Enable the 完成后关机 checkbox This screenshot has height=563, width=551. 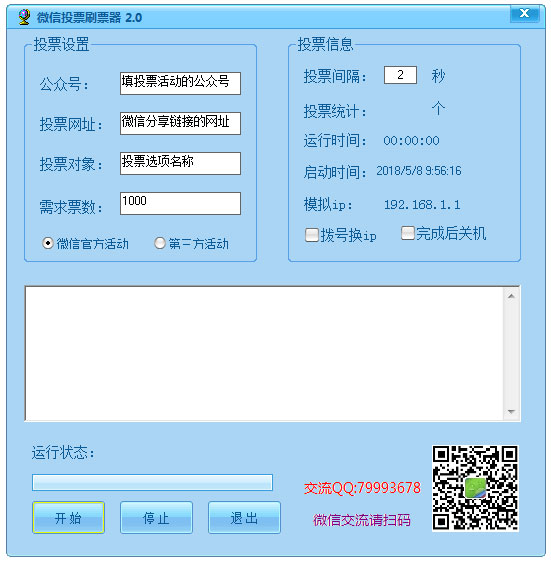pos(407,233)
